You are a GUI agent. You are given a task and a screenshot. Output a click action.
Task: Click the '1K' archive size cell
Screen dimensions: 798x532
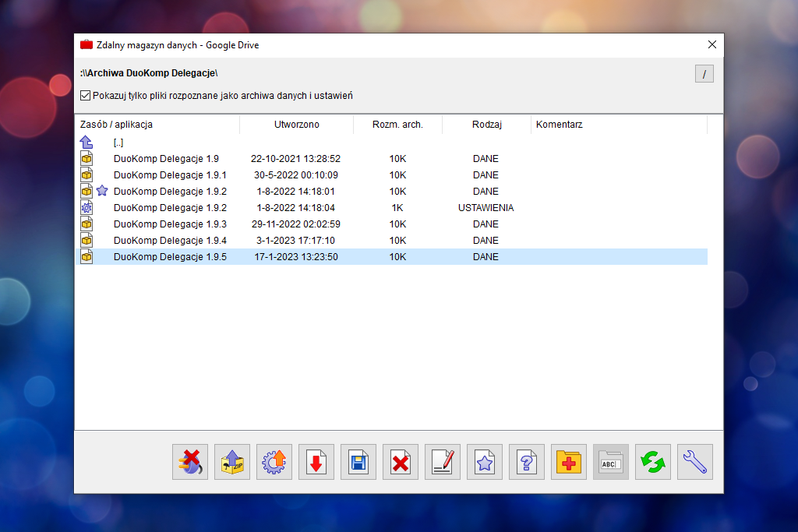(x=397, y=207)
